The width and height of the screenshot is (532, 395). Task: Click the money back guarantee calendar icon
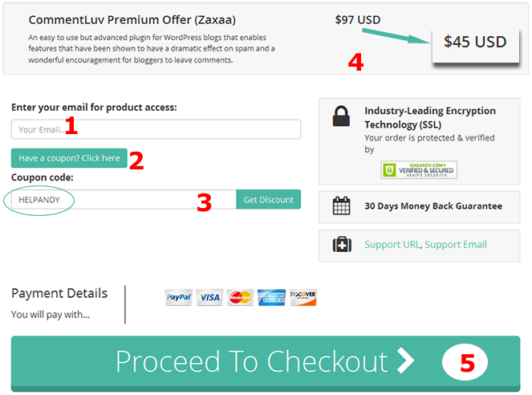pyautogui.click(x=341, y=206)
